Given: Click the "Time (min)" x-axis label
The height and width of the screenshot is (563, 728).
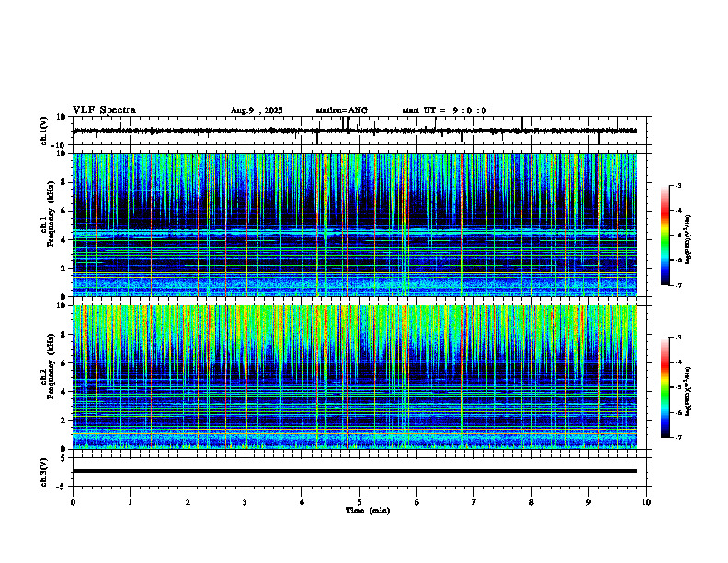Looking at the screenshot, I should coord(368,511).
